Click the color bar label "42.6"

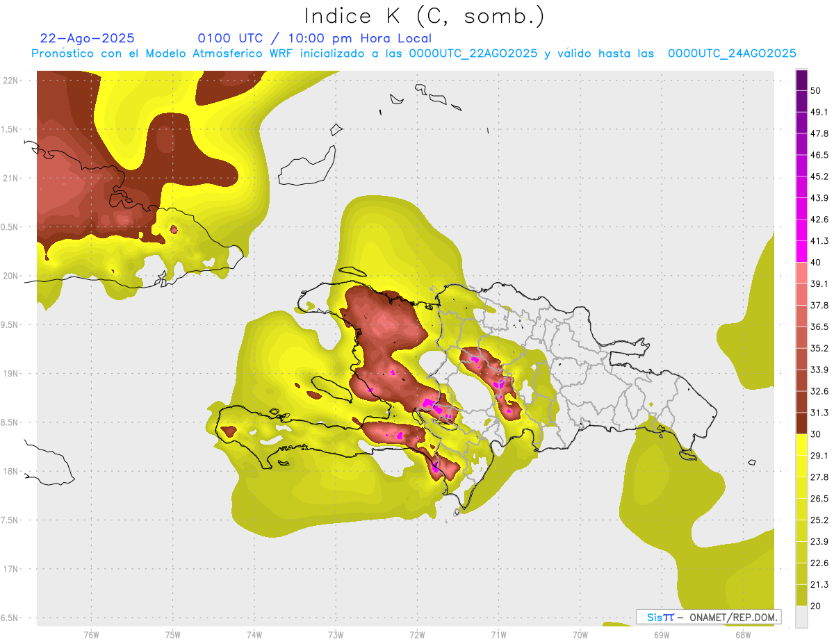coord(819,220)
